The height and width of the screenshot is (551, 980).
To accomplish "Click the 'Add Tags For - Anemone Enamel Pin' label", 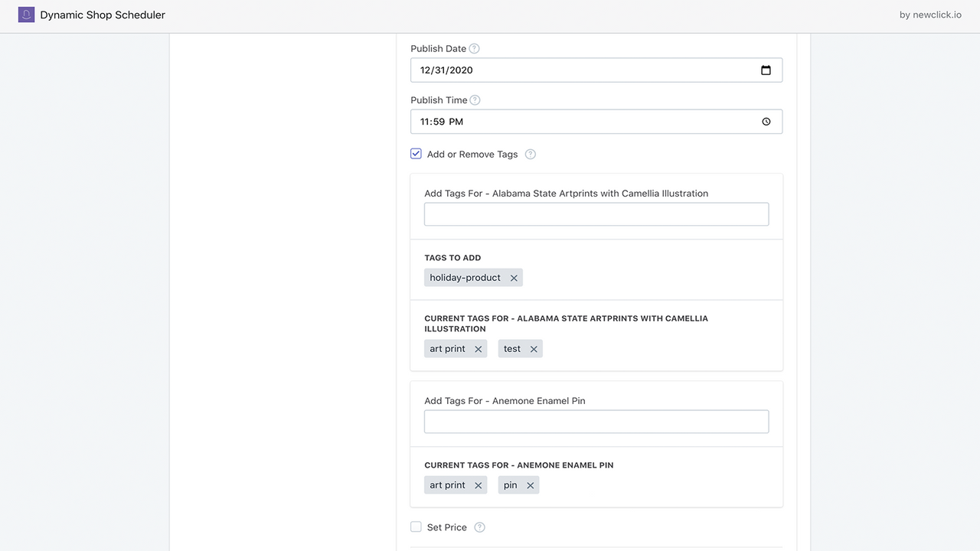I will click(x=505, y=401).
